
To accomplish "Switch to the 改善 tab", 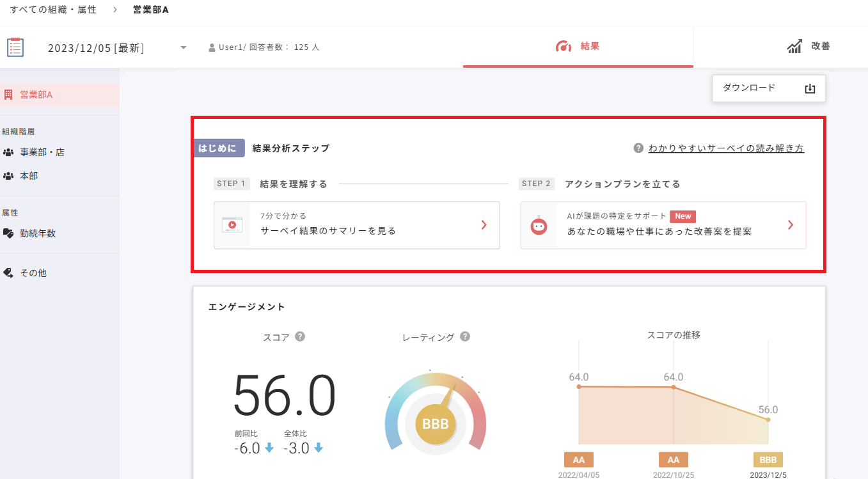I will [x=807, y=45].
